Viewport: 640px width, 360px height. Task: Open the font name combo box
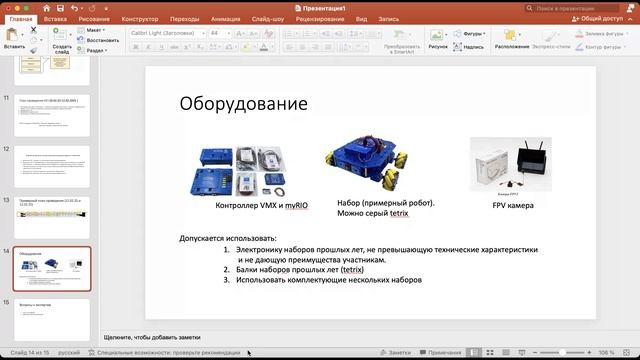coord(167,33)
